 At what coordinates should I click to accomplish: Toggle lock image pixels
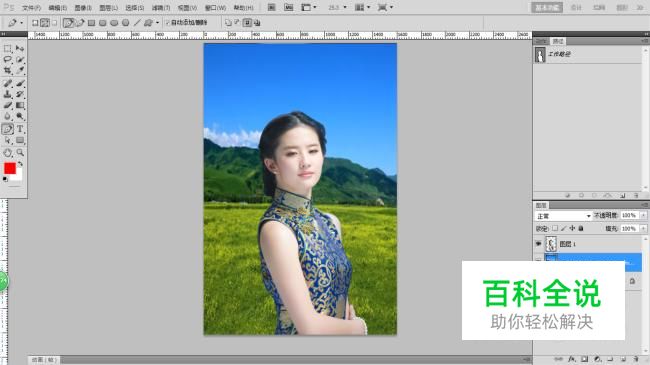tap(563, 229)
